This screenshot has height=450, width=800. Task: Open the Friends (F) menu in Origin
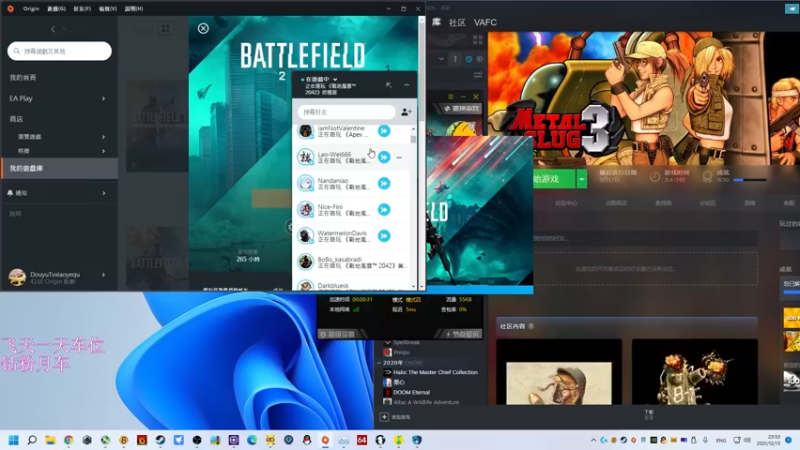click(x=82, y=9)
